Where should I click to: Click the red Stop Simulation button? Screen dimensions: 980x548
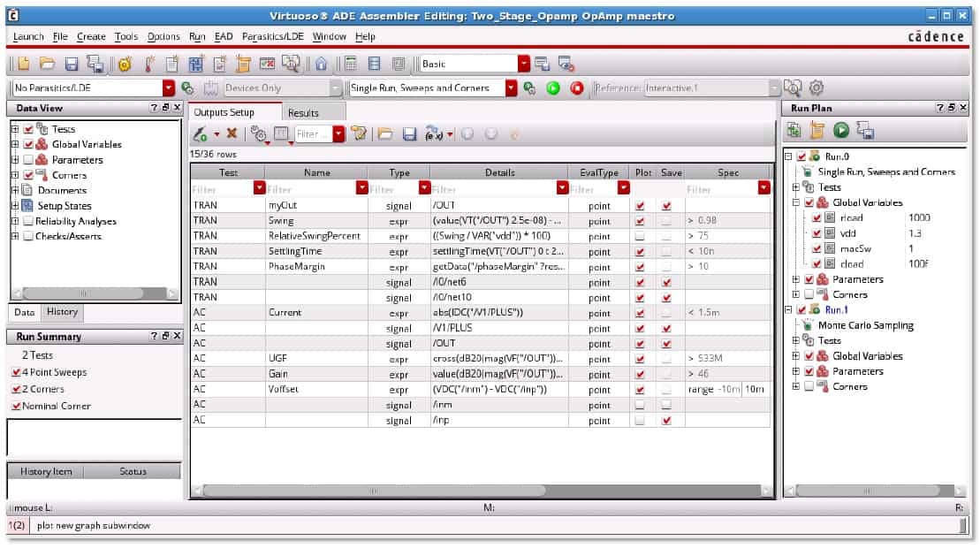point(576,88)
